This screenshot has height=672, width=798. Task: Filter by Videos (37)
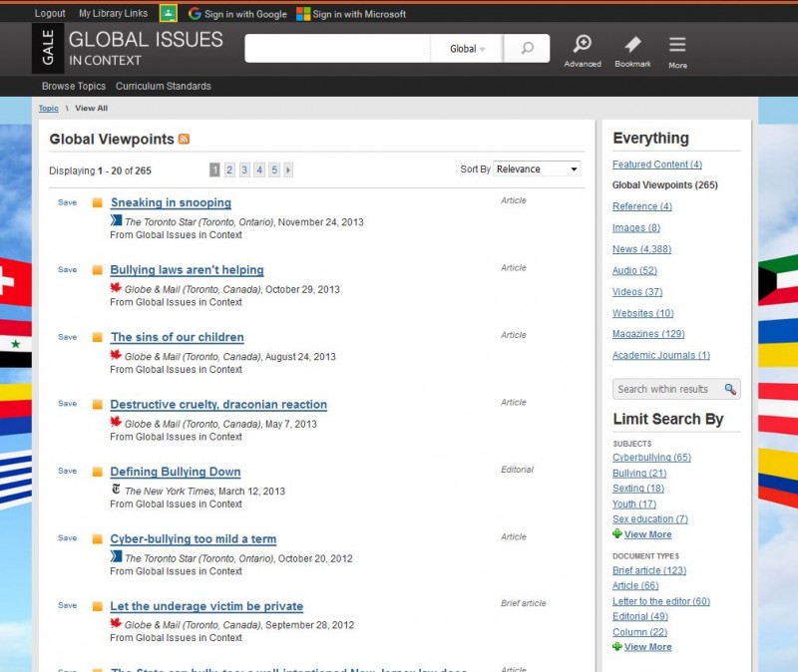click(637, 292)
